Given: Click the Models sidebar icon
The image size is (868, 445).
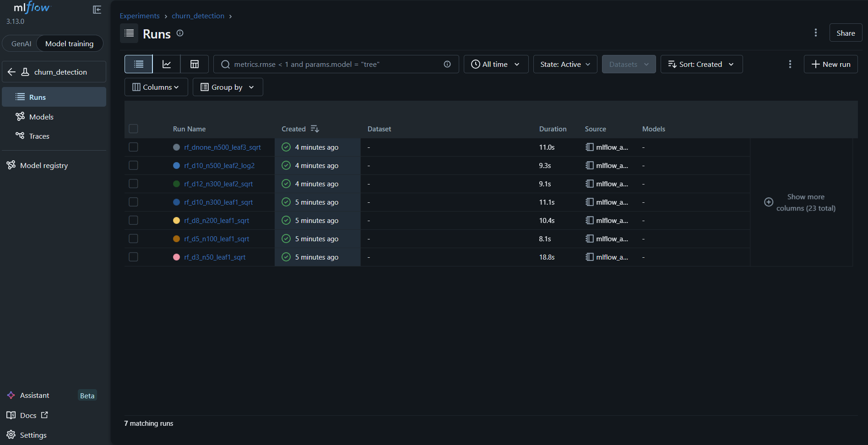Looking at the screenshot, I should (20, 116).
